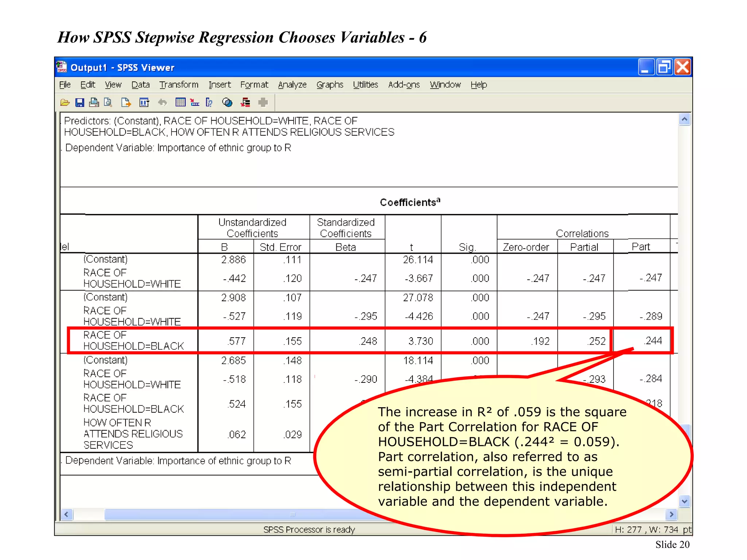Open the Insert menu
The width and height of the screenshot is (747, 560).
click(x=220, y=85)
